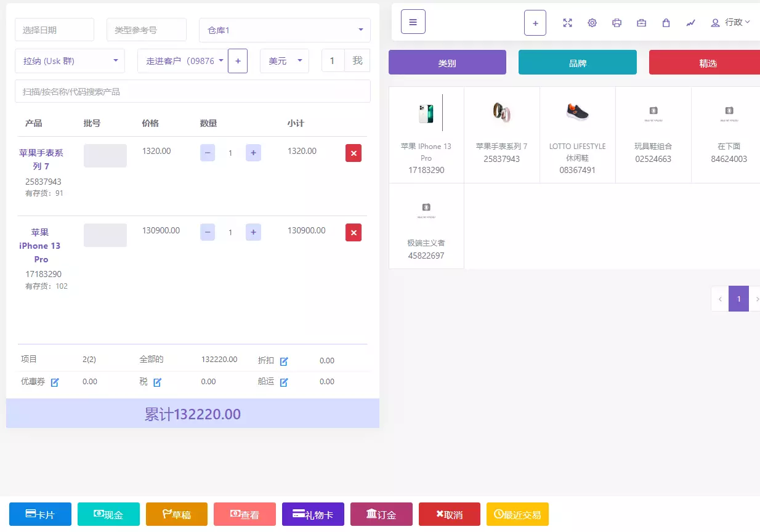This screenshot has height=532, width=760.
Task: Click price 130900.00 in cart
Action: point(161,230)
